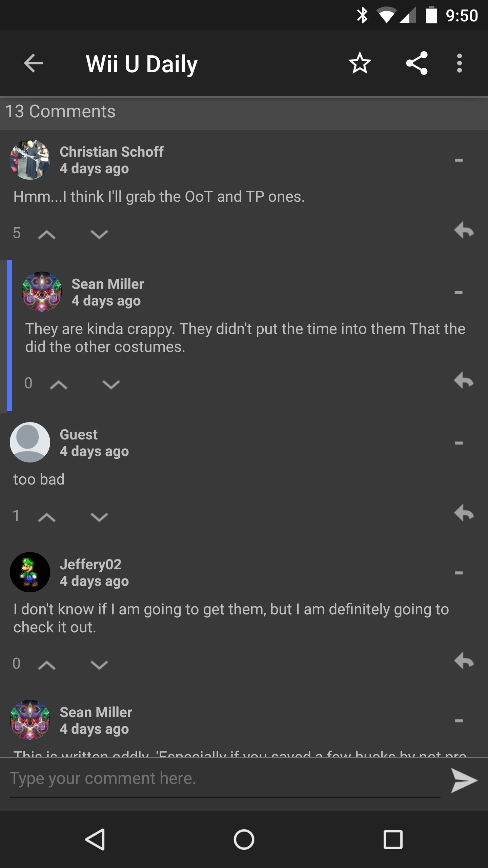Focus the 'Type your comment here' field
The width and height of the screenshot is (488, 868).
coord(224,779)
